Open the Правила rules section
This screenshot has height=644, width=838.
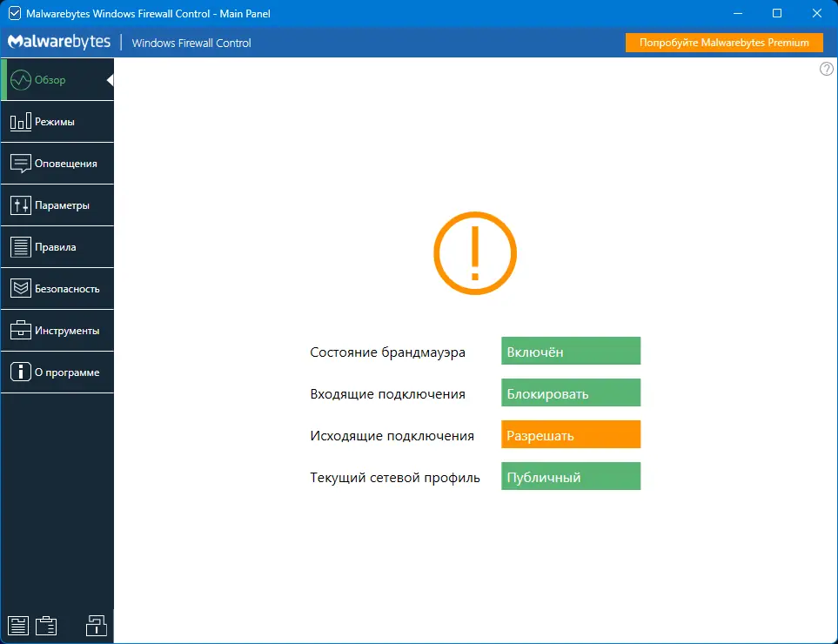[x=57, y=247]
